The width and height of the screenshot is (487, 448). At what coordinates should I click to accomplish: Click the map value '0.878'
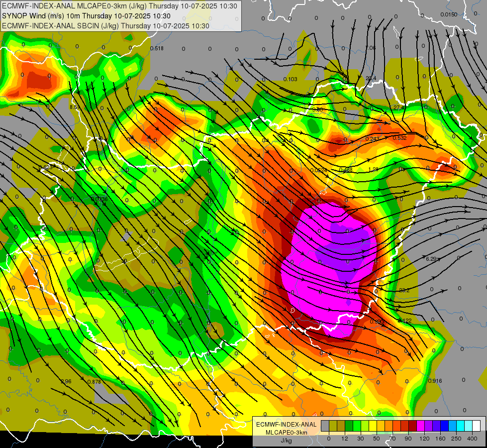coord(94,382)
